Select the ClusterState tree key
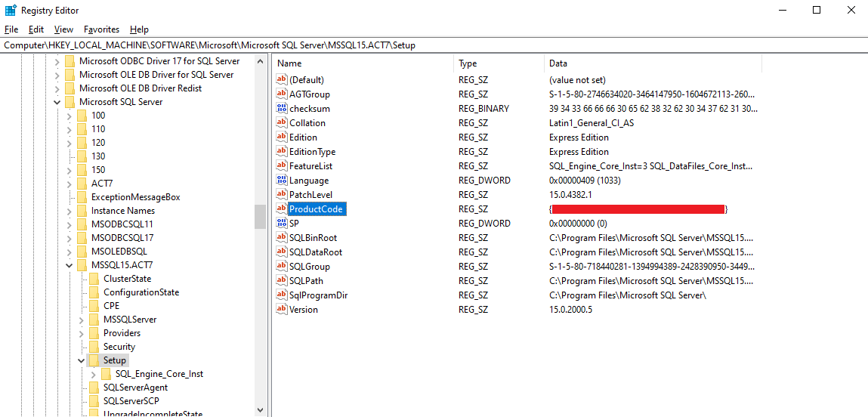Viewport: 868px width, 417px height. 128,279
